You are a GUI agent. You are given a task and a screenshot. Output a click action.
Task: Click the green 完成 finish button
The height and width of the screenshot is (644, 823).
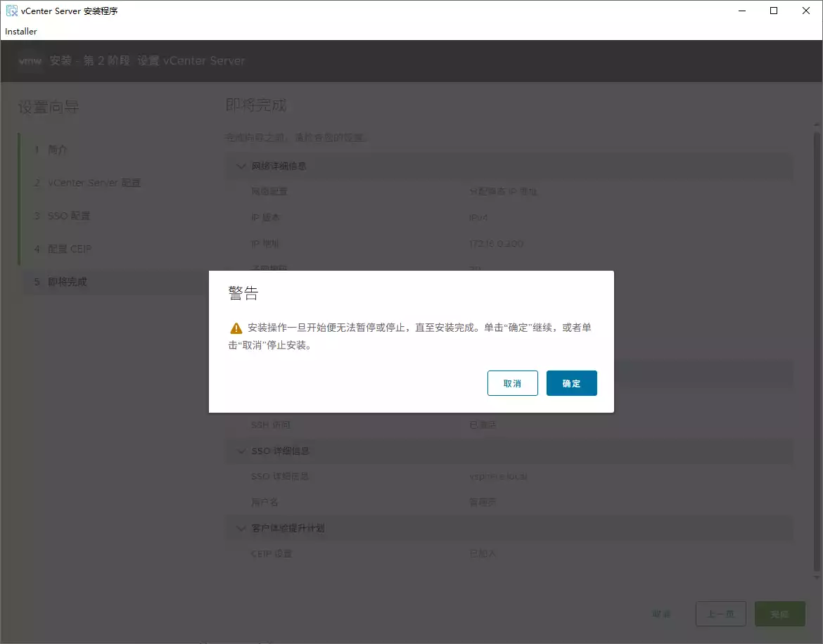click(x=780, y=614)
